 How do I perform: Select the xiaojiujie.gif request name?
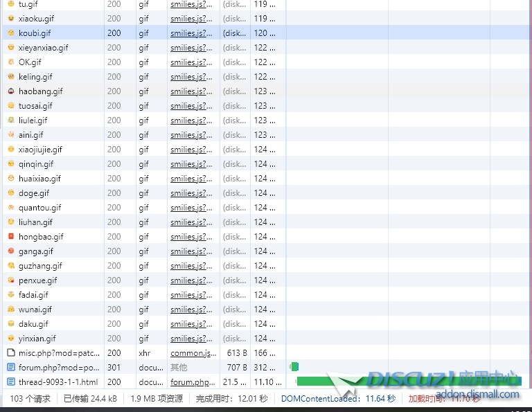(40, 150)
